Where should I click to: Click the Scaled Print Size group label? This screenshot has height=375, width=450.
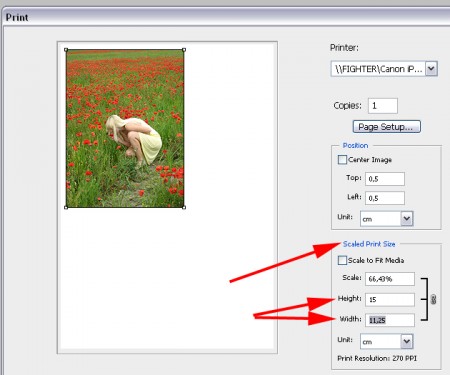pyautogui.click(x=369, y=244)
